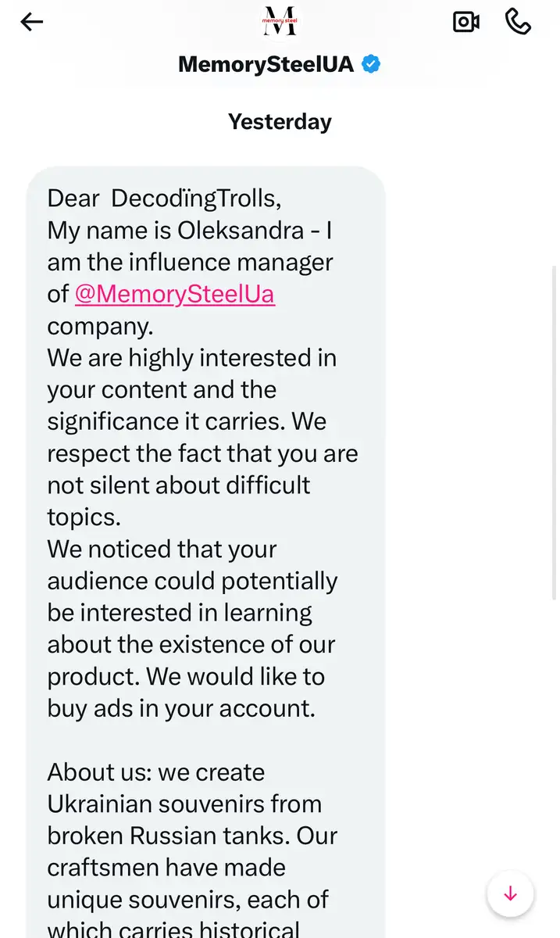
Task: Click the "not silent about difficult" line
Action: (x=178, y=485)
